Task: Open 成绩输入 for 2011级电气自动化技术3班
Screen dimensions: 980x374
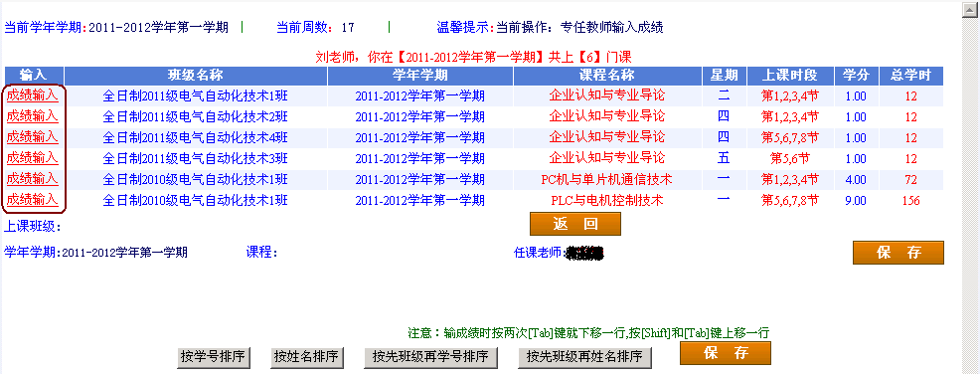Action: (33, 158)
